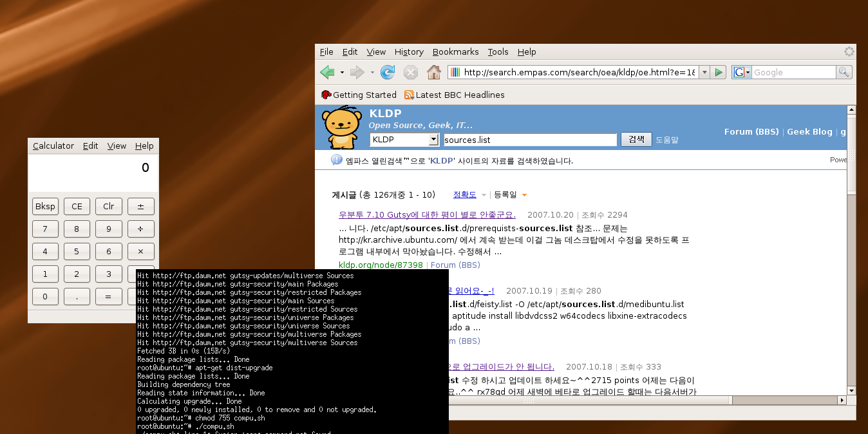The height and width of the screenshot is (434, 868).
Task: Open the Back history dropdown arrow
Action: (342, 72)
